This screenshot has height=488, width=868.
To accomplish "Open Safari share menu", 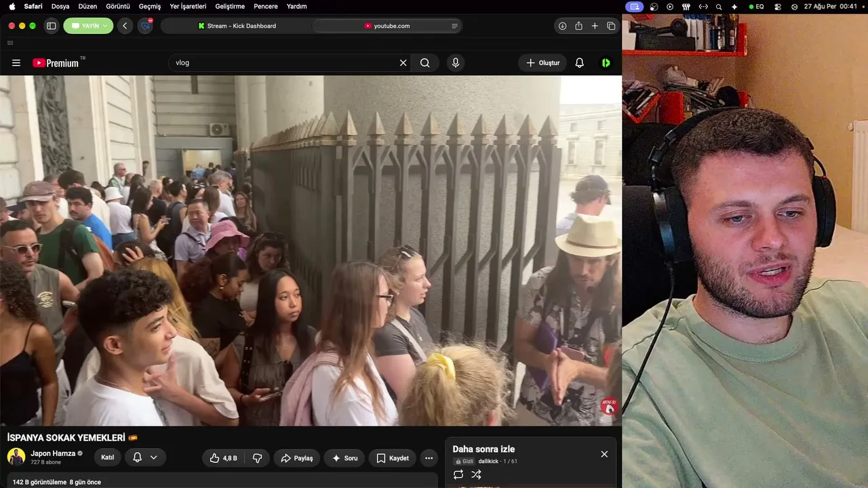I will [x=578, y=26].
